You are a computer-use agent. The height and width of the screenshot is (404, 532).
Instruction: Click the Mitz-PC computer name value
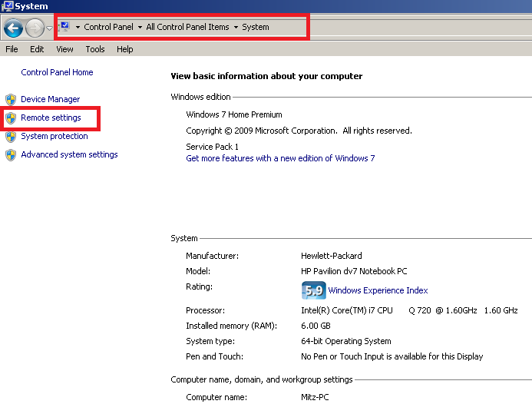pos(315,397)
